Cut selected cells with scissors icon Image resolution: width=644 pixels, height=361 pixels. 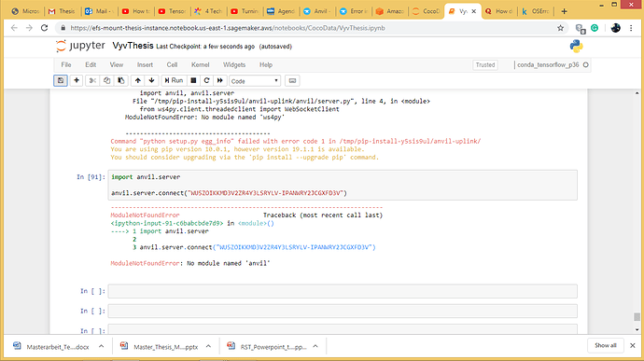click(x=92, y=80)
